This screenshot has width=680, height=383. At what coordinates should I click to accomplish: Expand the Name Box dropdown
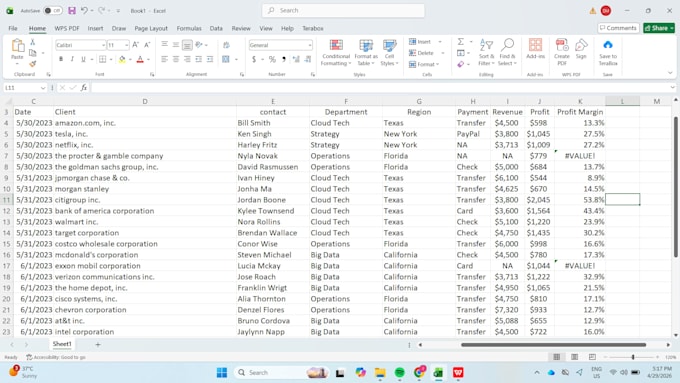pyautogui.click(x=42, y=88)
